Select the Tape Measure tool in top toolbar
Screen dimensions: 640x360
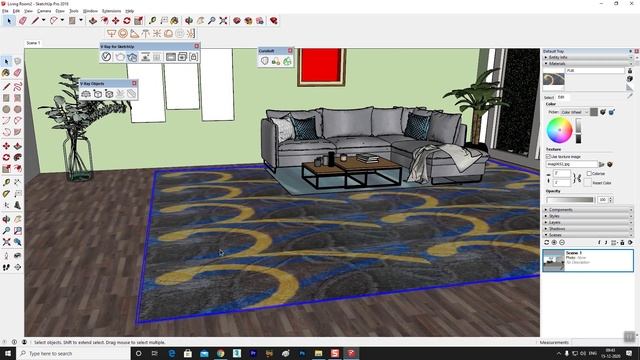(153, 20)
